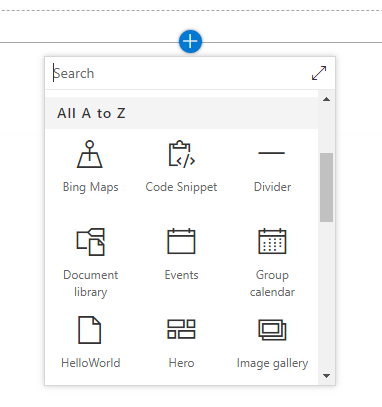Expand the web part picker to full size

(x=319, y=73)
